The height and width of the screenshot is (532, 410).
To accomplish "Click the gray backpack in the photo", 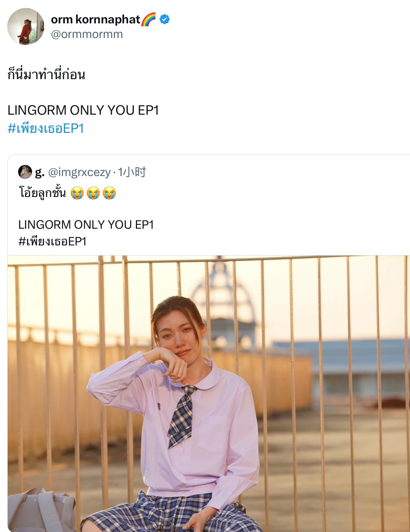I will point(41,510).
